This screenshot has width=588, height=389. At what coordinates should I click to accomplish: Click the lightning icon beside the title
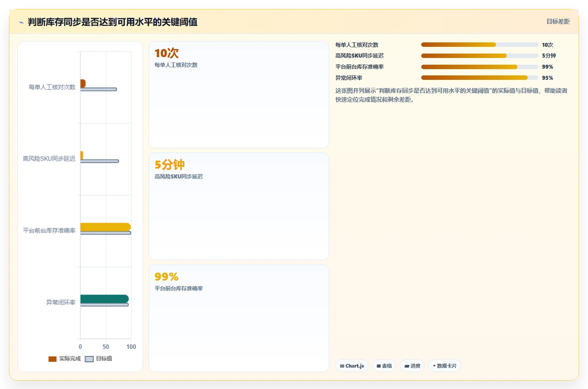tap(21, 22)
